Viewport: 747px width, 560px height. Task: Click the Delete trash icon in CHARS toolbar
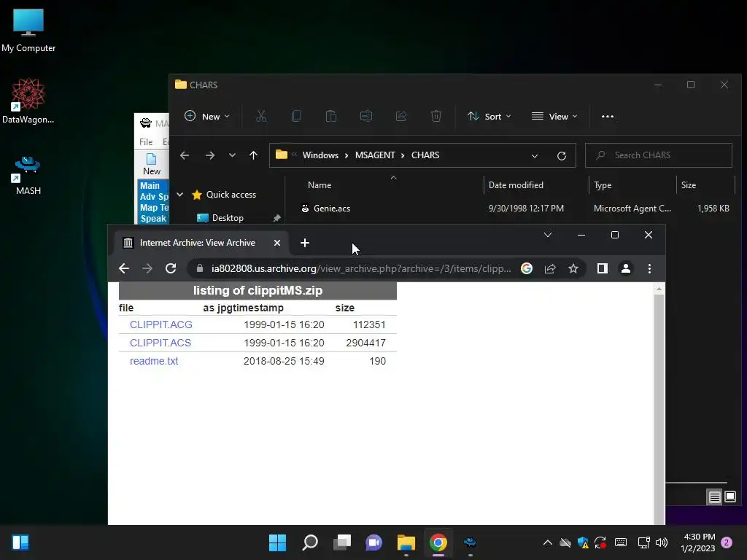pos(436,116)
